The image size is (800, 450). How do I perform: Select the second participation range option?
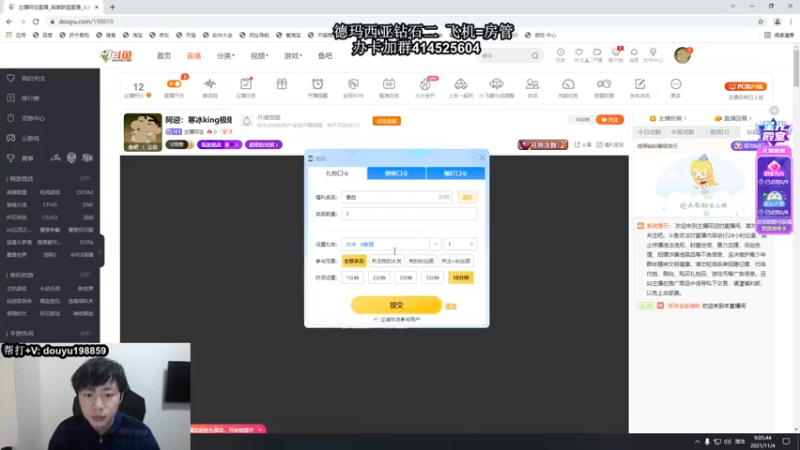click(386, 261)
